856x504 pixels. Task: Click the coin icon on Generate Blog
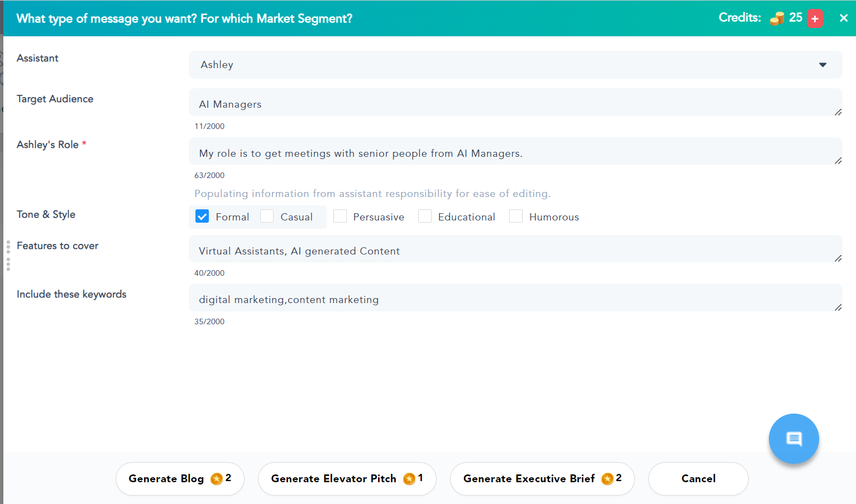(217, 479)
